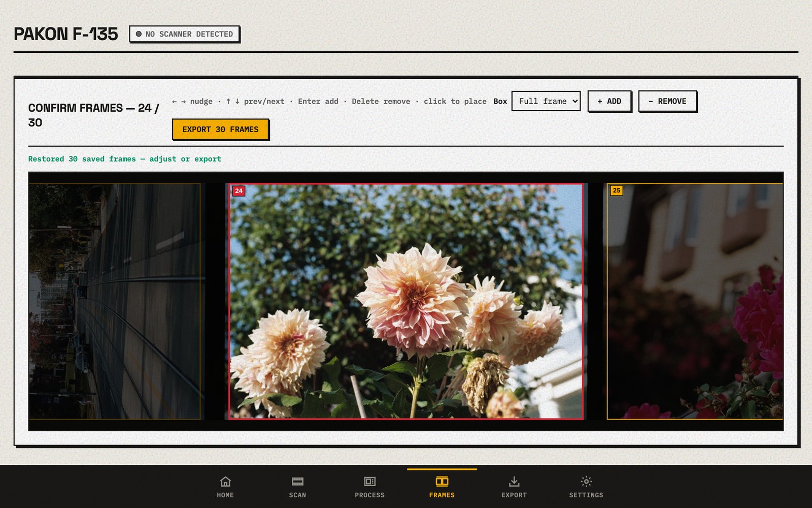Click the keyboard shortcut hint text
The image size is (812, 508).
[x=329, y=102]
